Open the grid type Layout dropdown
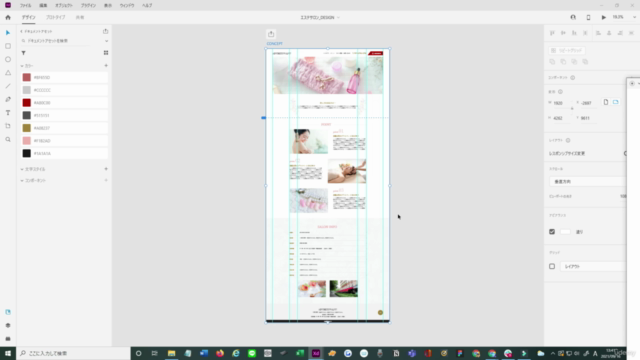The image size is (640, 360). click(593, 267)
